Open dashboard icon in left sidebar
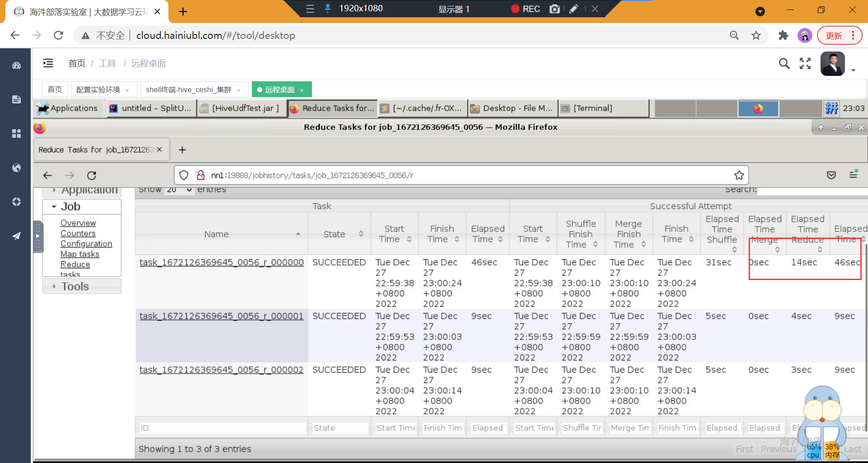868x463 pixels. coord(17,65)
